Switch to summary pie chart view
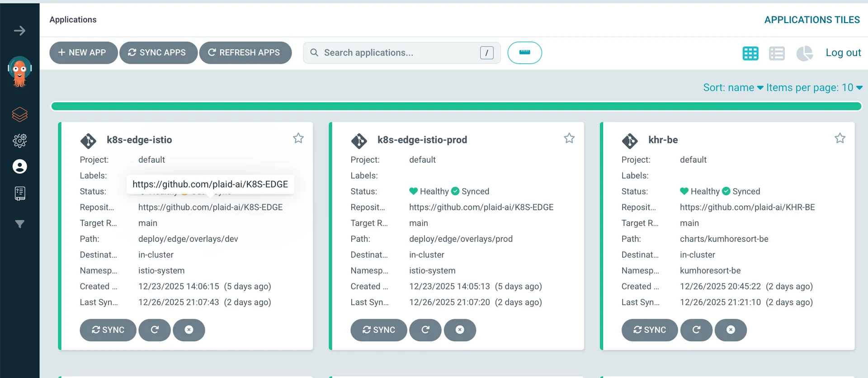Viewport: 868px width, 378px height. coord(804,53)
